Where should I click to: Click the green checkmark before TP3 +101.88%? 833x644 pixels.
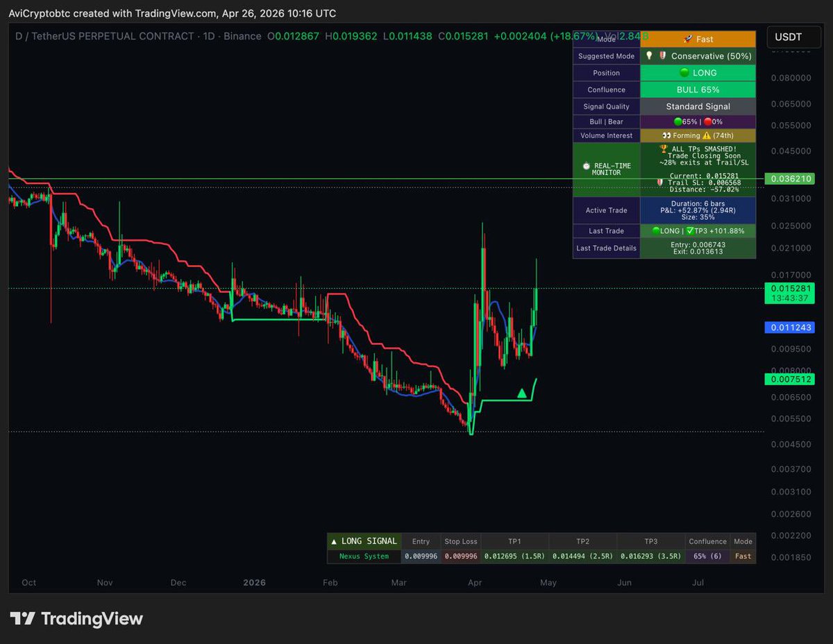click(690, 231)
